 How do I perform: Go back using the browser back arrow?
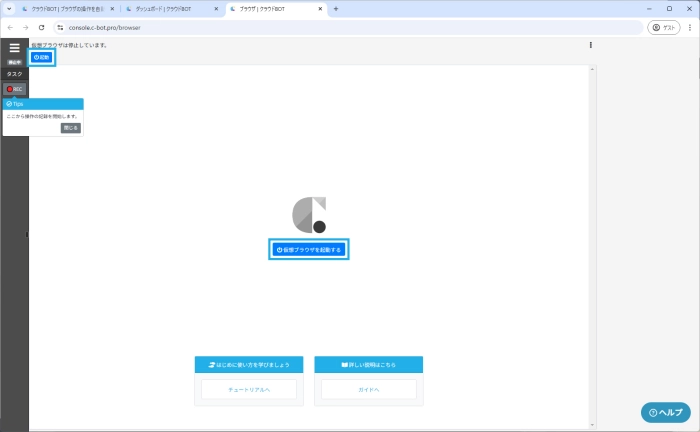click(x=10, y=27)
